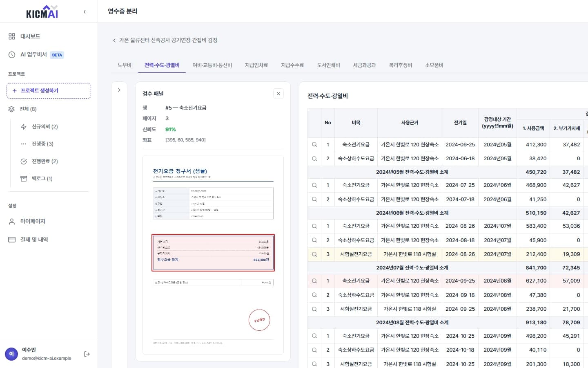The height and width of the screenshot is (368, 588).
Task: Click the 583,400 amount cell
Action: pos(533,226)
